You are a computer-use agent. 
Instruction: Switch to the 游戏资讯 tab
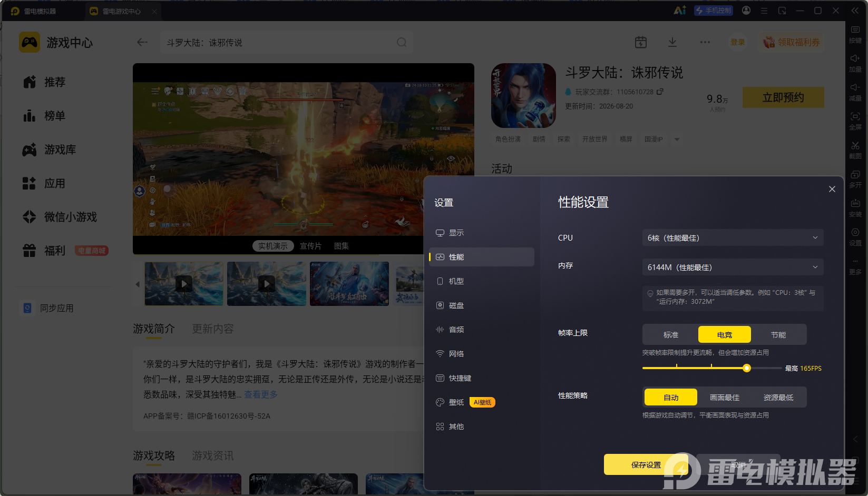213,455
